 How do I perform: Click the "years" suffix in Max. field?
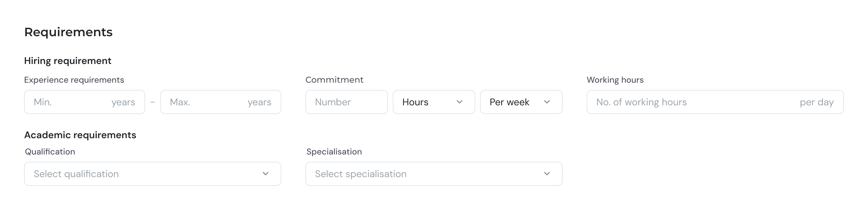point(259,102)
